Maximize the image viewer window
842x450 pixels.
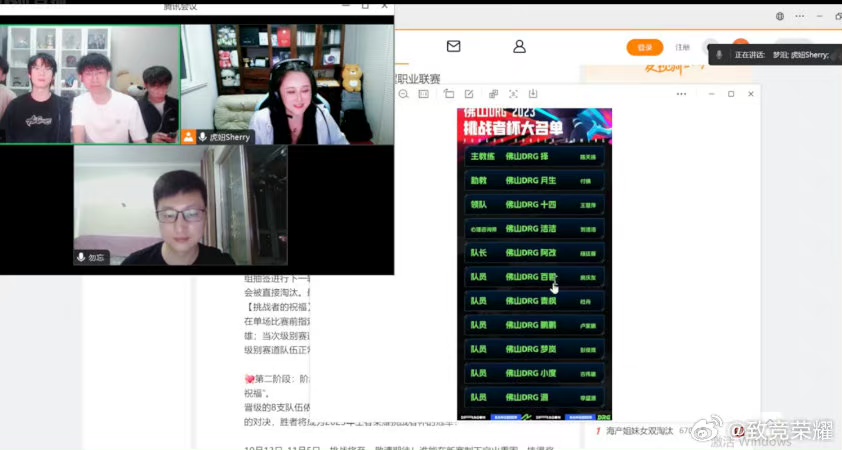(731, 94)
